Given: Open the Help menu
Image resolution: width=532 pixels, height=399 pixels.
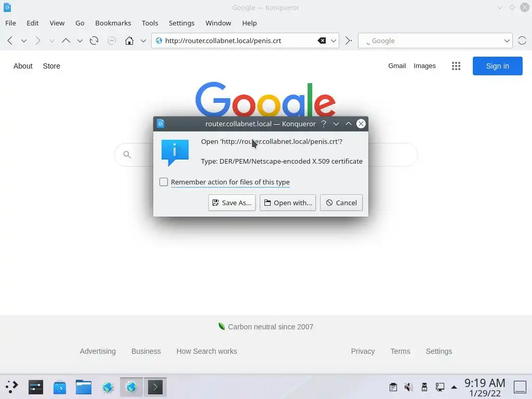Looking at the screenshot, I should point(249,23).
